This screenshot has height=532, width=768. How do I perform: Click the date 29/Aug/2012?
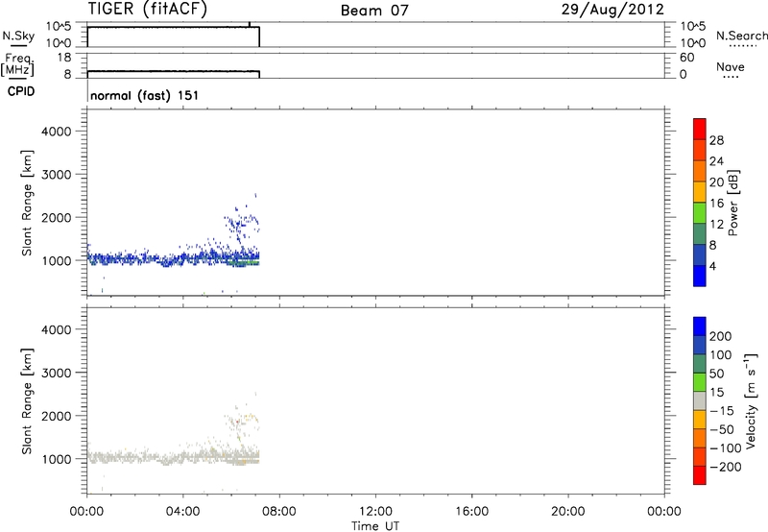coord(612,10)
